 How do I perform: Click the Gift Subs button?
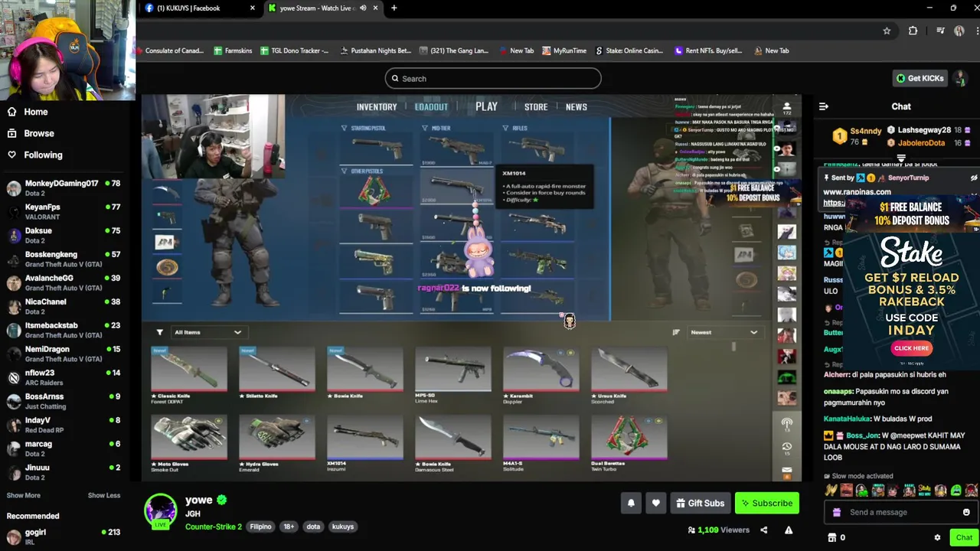700,503
